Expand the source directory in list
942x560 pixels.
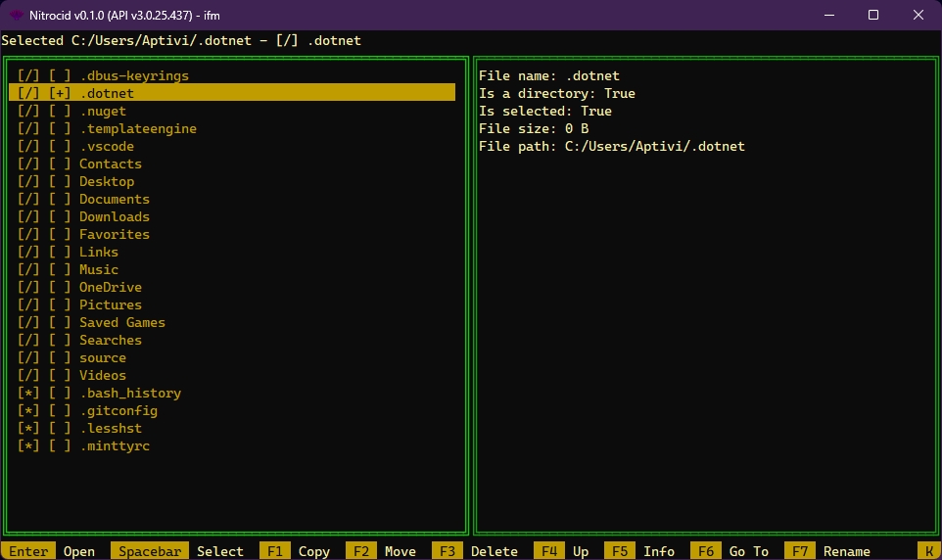(102, 358)
